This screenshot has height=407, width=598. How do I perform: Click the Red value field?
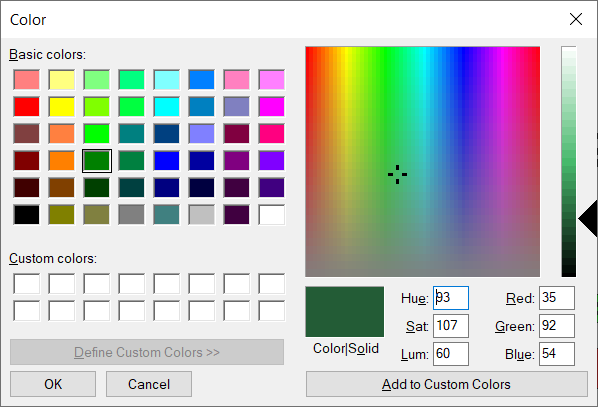pos(557,298)
